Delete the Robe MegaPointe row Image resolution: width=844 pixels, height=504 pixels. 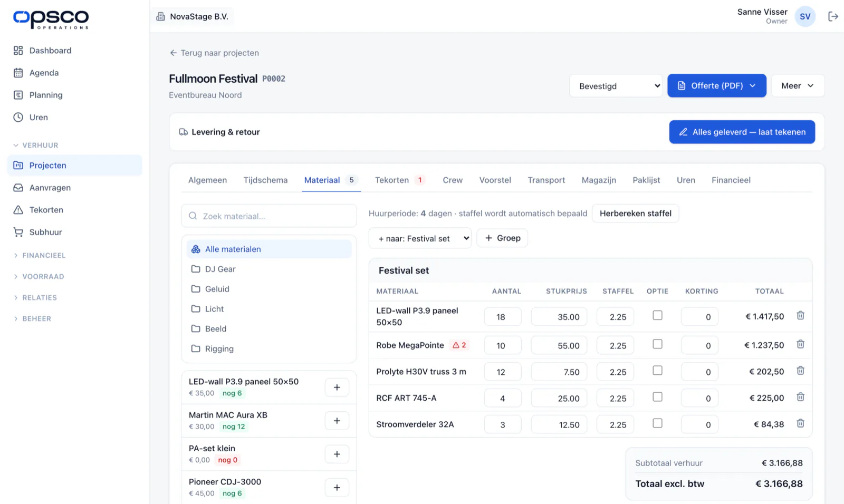(800, 344)
